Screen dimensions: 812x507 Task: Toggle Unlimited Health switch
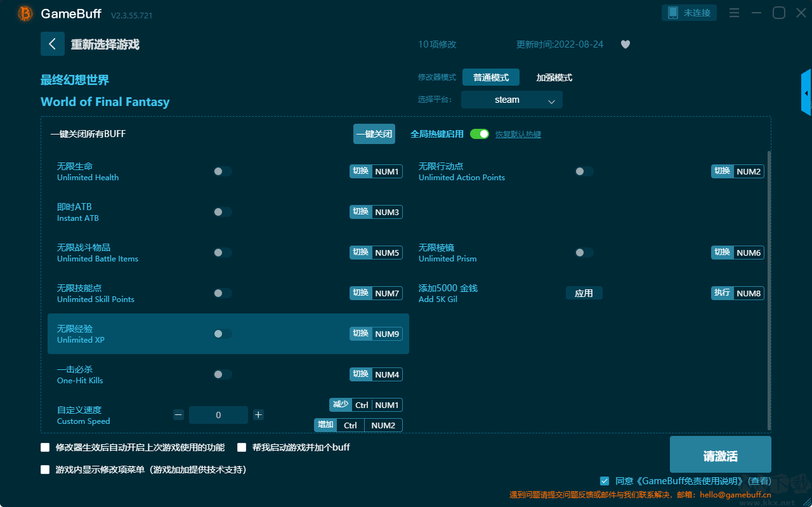pyautogui.click(x=223, y=171)
